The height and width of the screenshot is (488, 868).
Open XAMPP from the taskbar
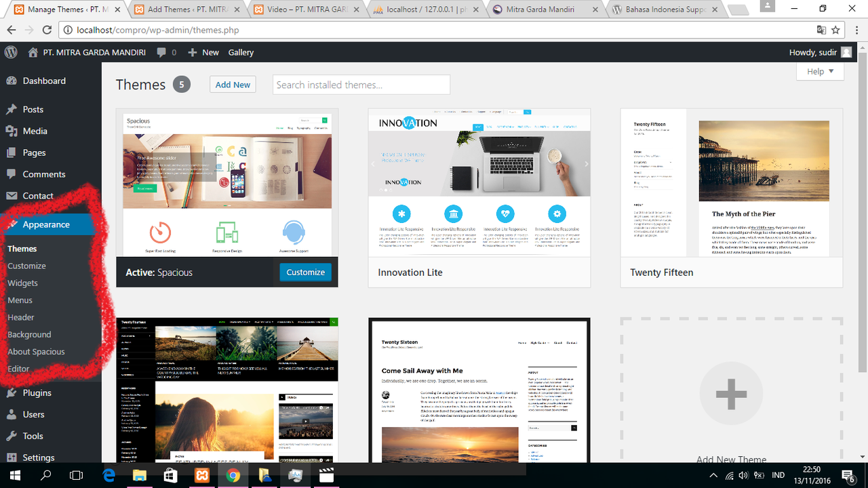(201, 475)
